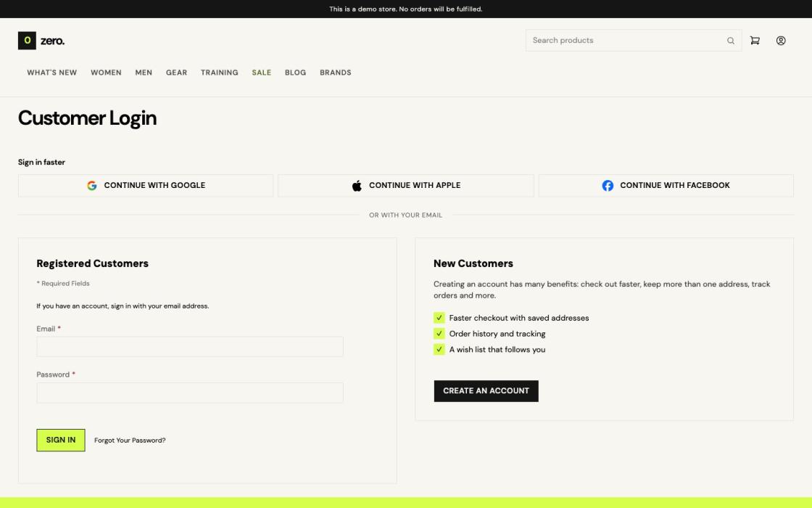
Task: Click the checkmark beside A wish list
Action: tap(439, 349)
